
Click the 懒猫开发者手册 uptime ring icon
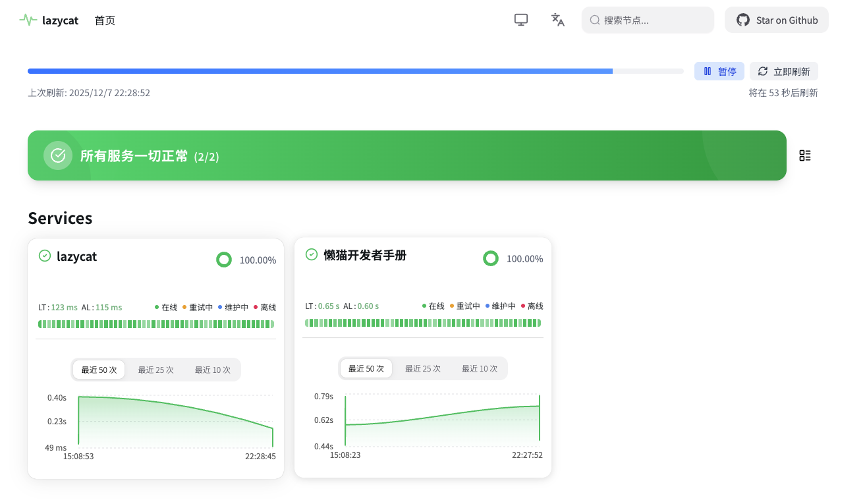tap(491, 258)
